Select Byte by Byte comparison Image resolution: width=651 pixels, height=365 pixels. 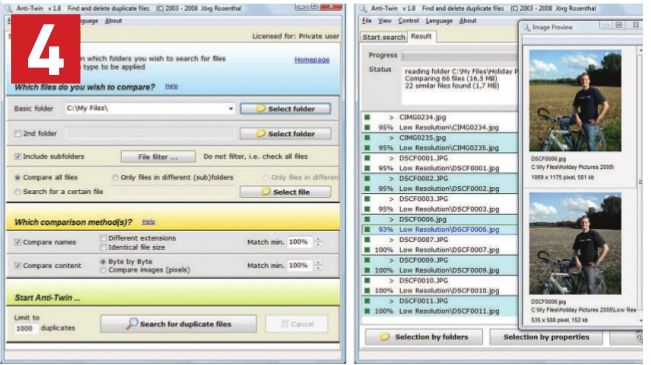103,262
